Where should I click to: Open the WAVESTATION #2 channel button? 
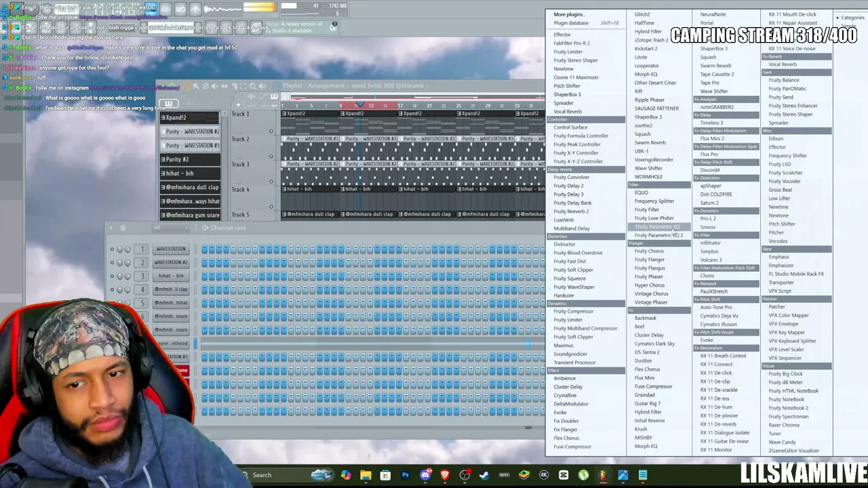[171, 262]
